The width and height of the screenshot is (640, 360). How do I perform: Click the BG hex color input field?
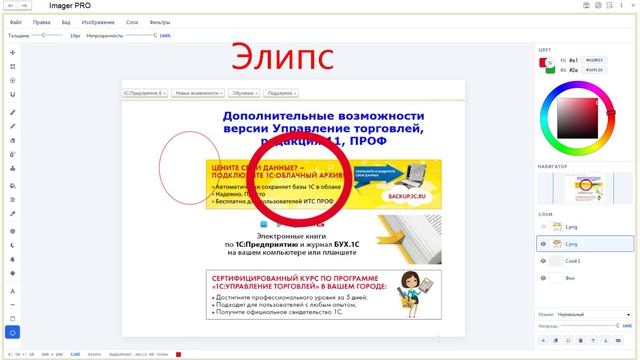[x=594, y=70]
